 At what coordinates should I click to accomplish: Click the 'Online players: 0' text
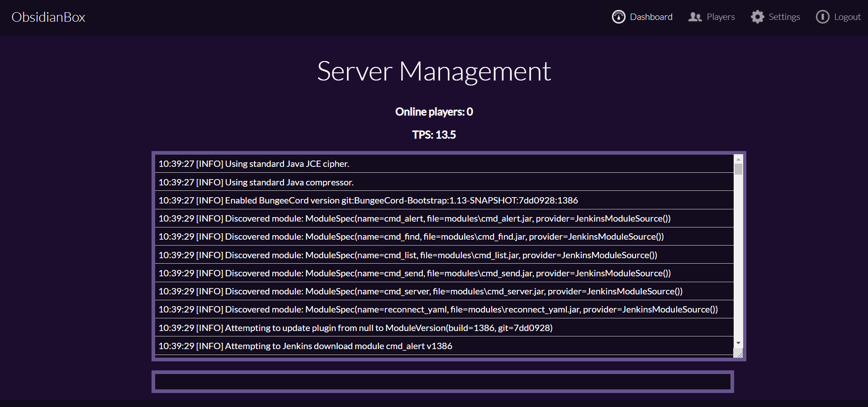pos(434,112)
